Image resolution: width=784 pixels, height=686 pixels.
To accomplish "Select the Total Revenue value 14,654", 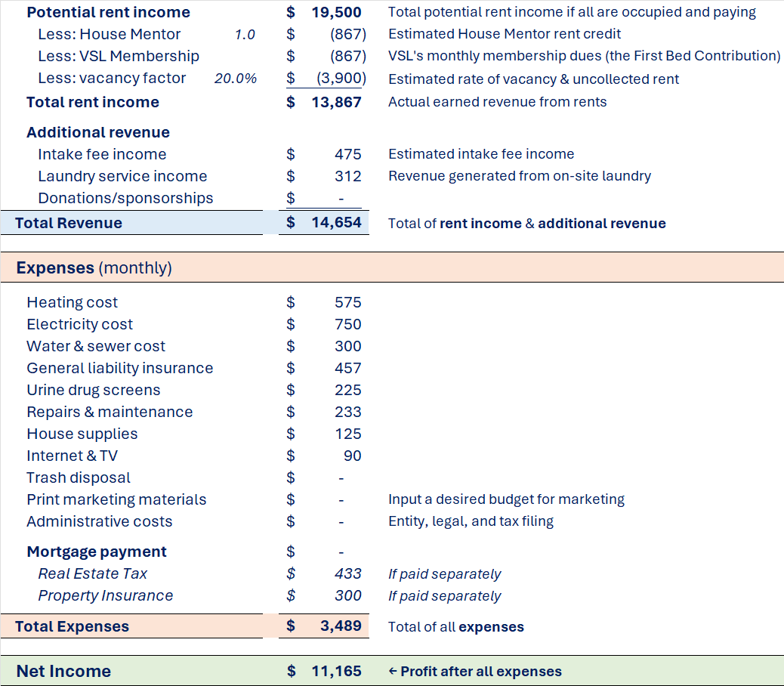I will click(336, 223).
